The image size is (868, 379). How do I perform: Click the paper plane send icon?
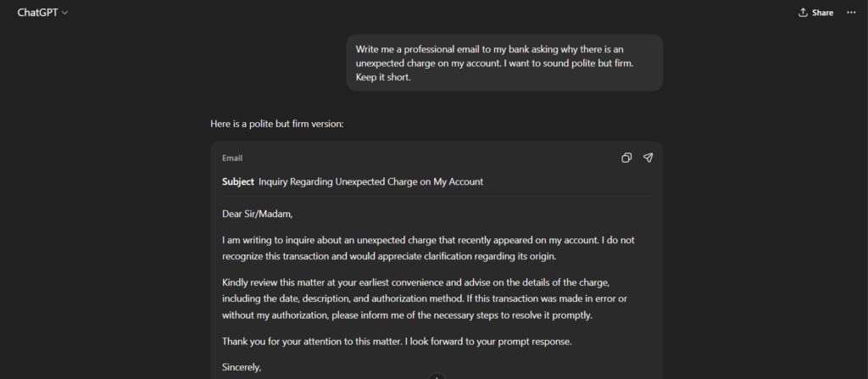pos(648,158)
